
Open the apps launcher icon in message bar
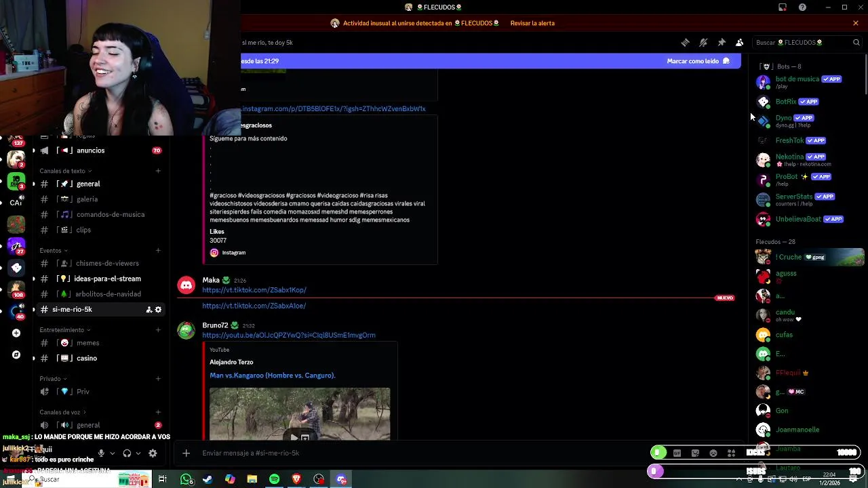click(731, 453)
